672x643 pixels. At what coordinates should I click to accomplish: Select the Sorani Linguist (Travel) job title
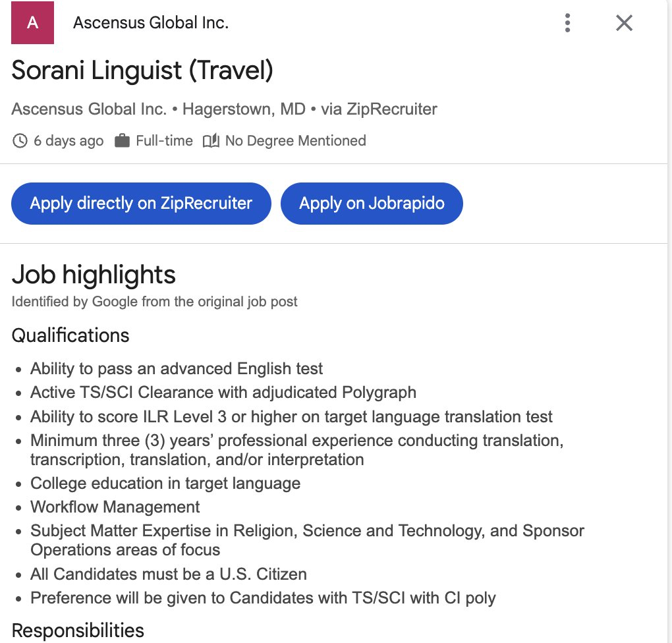click(142, 70)
